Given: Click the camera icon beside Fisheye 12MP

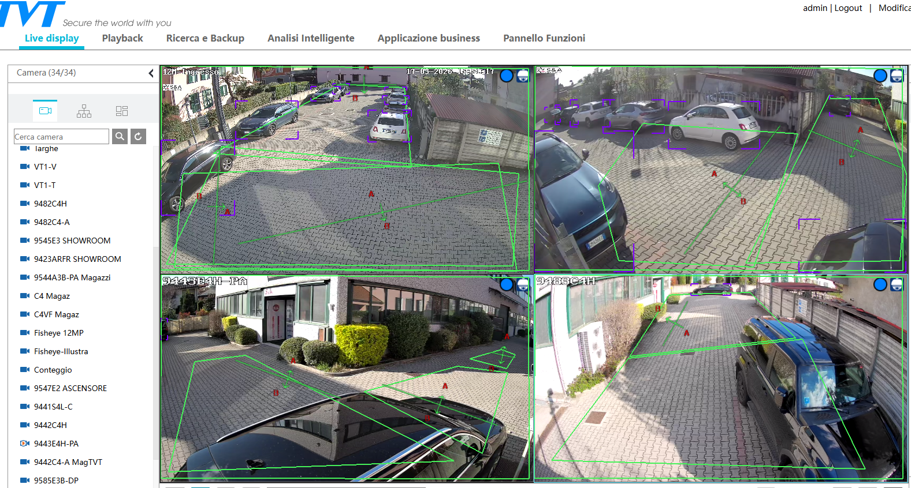Looking at the screenshot, I should coord(25,333).
